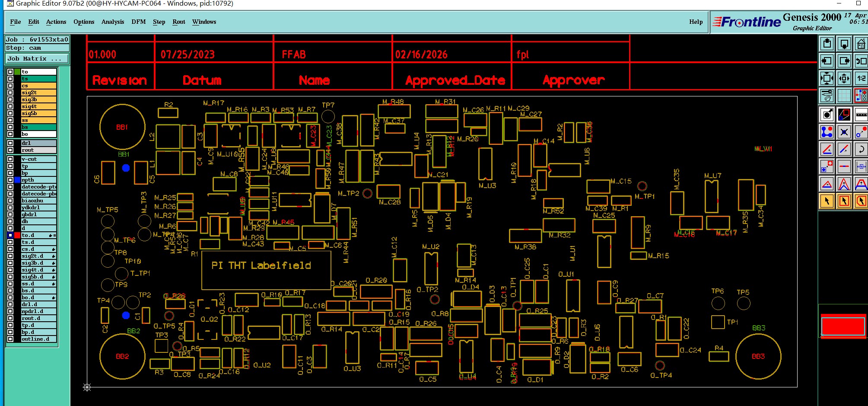868x406 pixels.
Task: Click the red color swatch beside layer to.d
Action: (17, 235)
